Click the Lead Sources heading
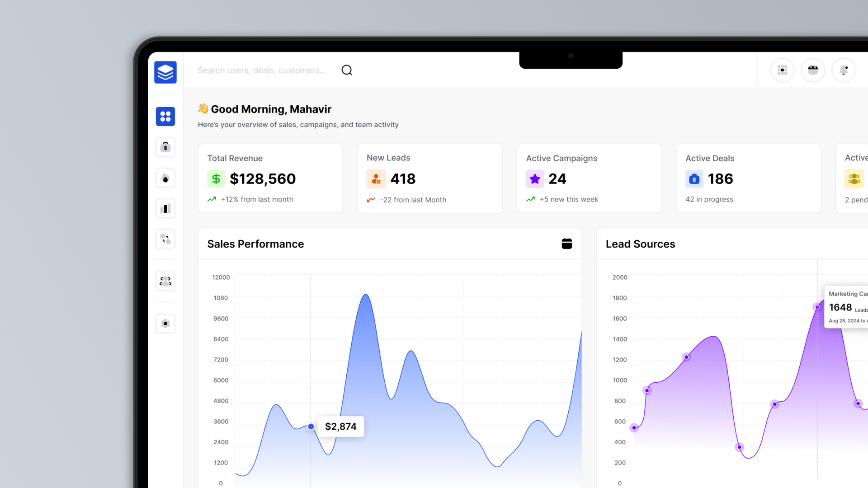Image resolution: width=868 pixels, height=488 pixels. (x=640, y=244)
